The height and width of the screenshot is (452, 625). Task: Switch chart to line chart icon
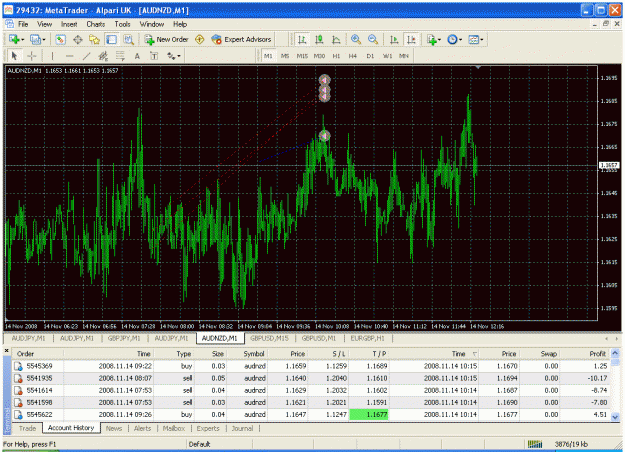click(x=336, y=39)
